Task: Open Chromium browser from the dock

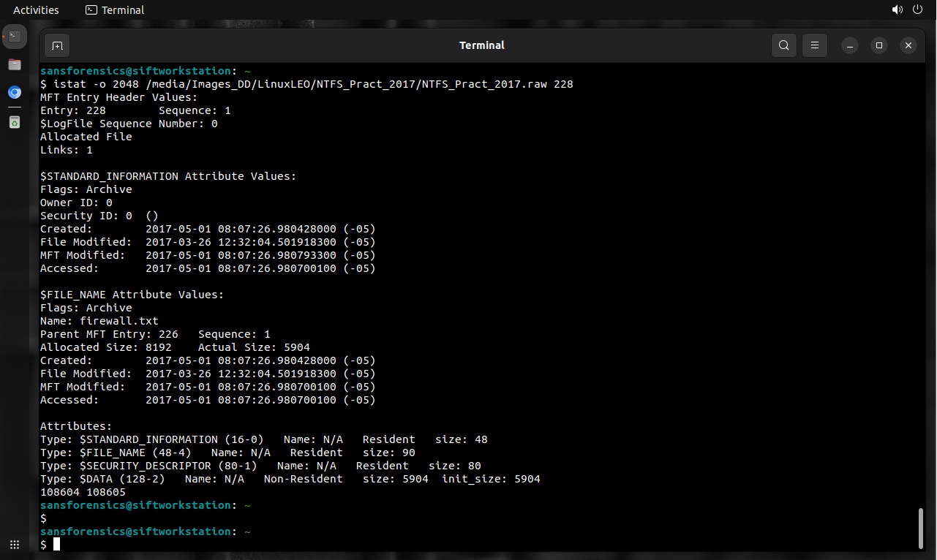Action: tap(15, 93)
